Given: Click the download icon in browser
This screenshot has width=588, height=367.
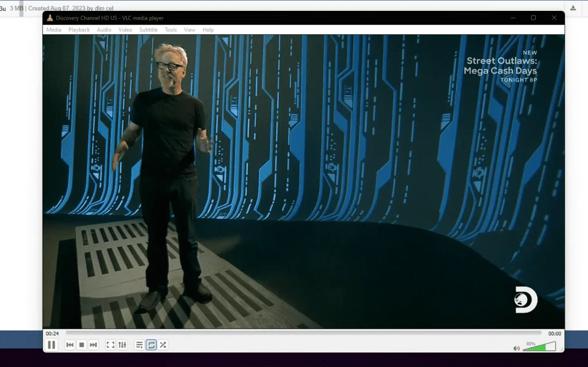Looking at the screenshot, I should point(573,8).
